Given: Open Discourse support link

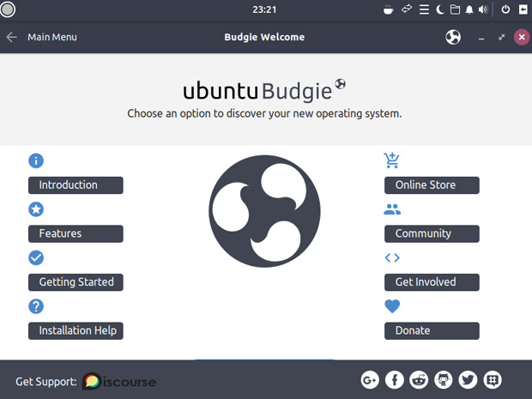Looking at the screenshot, I should (x=119, y=381).
